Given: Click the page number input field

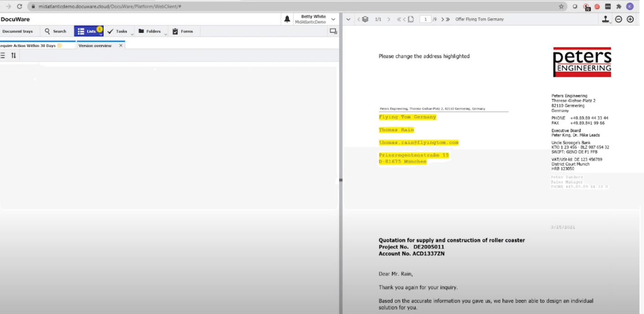Looking at the screenshot, I should tap(425, 19).
